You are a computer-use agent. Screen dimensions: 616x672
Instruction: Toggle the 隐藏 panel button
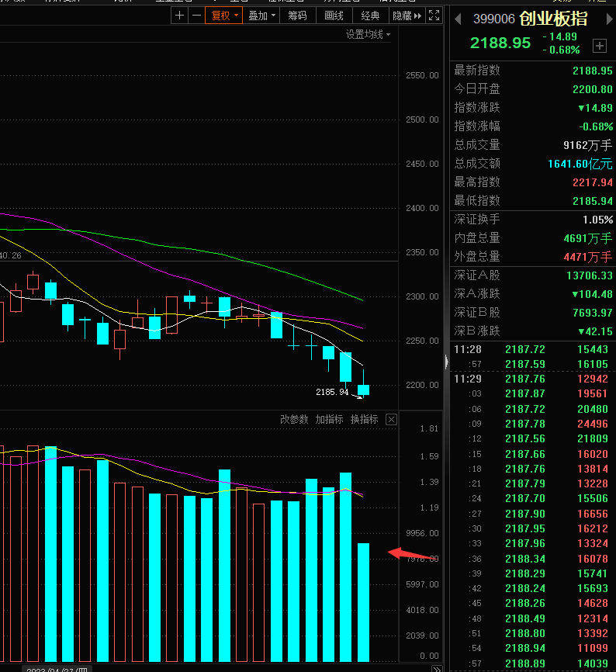click(407, 16)
